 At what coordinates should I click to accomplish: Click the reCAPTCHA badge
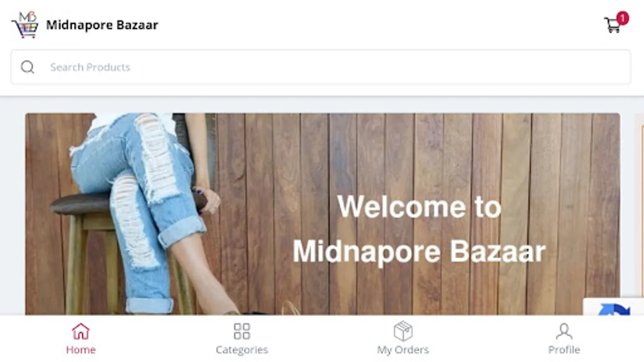tap(613, 307)
